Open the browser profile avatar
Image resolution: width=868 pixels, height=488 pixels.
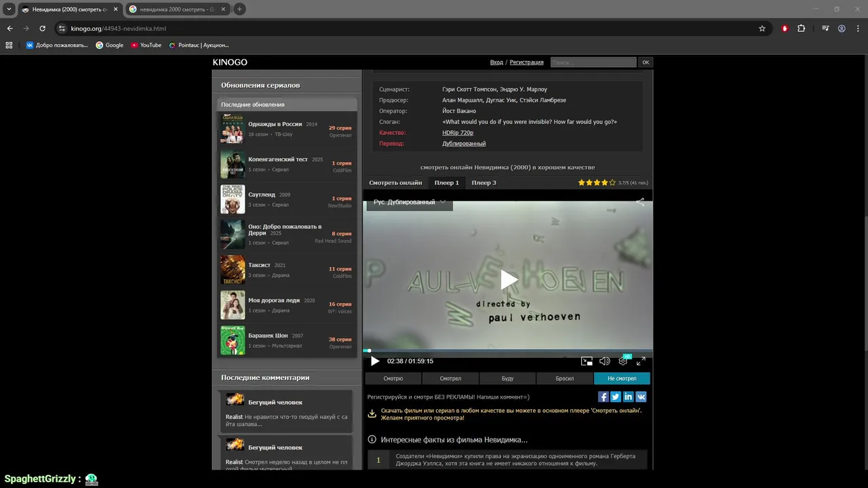(842, 28)
